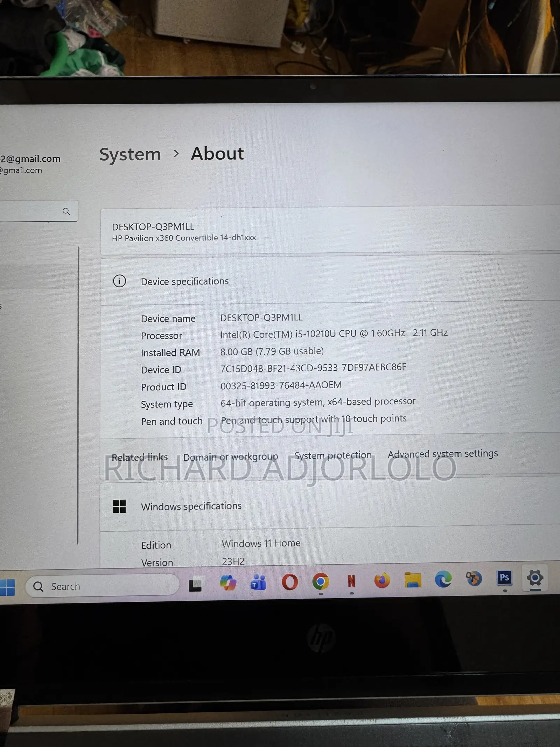Focus the Settings sidebar search field
560x747 pixels.
tap(38, 211)
